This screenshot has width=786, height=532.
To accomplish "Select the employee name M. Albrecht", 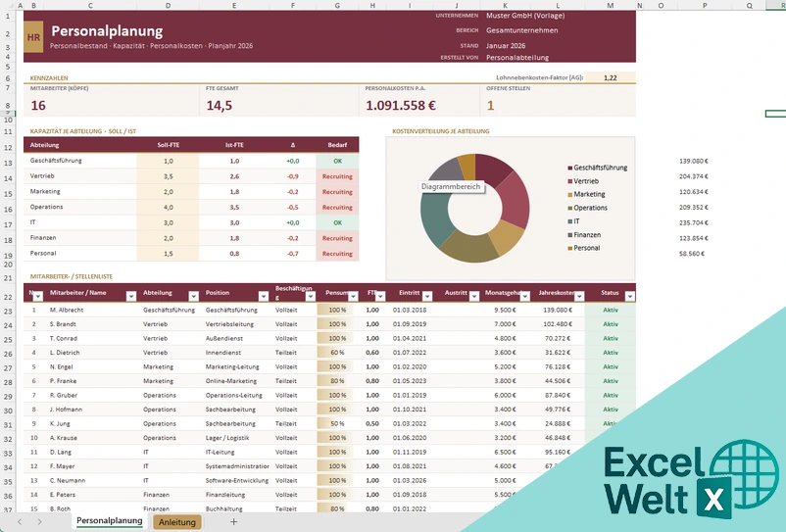I will [x=67, y=310].
